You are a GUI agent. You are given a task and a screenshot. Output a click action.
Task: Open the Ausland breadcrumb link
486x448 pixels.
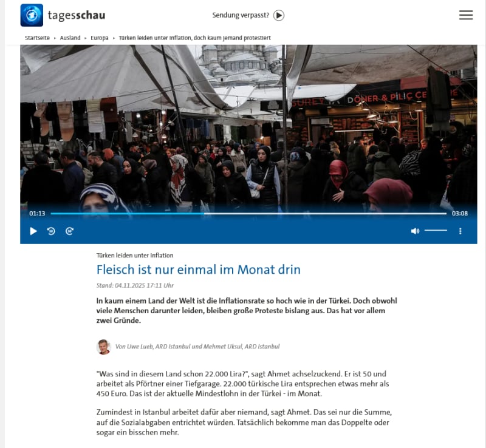pyautogui.click(x=70, y=38)
